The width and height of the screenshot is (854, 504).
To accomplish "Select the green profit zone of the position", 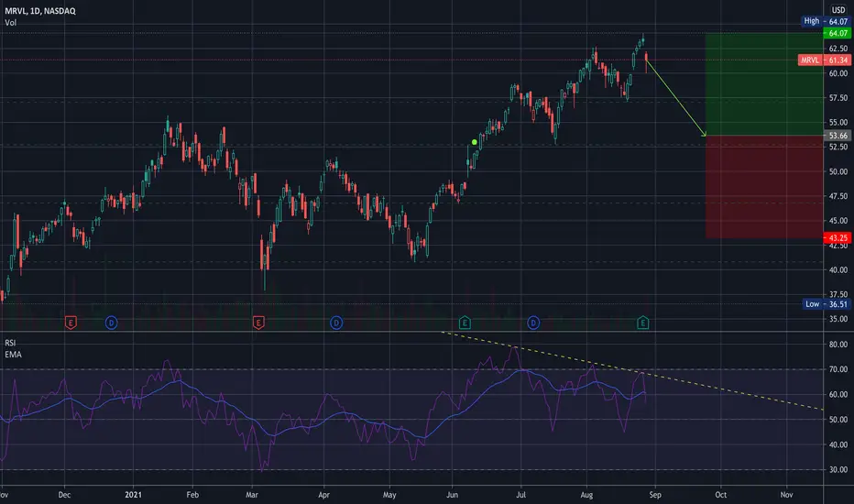I will click(764, 84).
